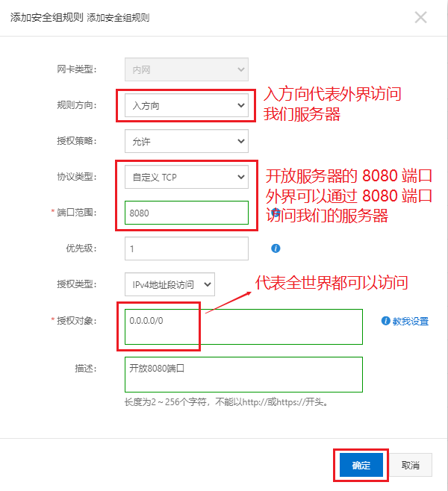Open the 网卡类型 dropdown showing 内网
Viewport: 448px width, 491px height.
click(187, 69)
